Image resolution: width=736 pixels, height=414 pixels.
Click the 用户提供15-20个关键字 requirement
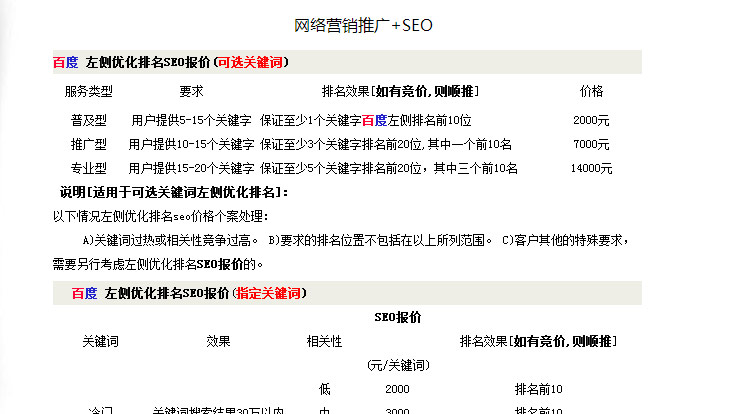191,169
